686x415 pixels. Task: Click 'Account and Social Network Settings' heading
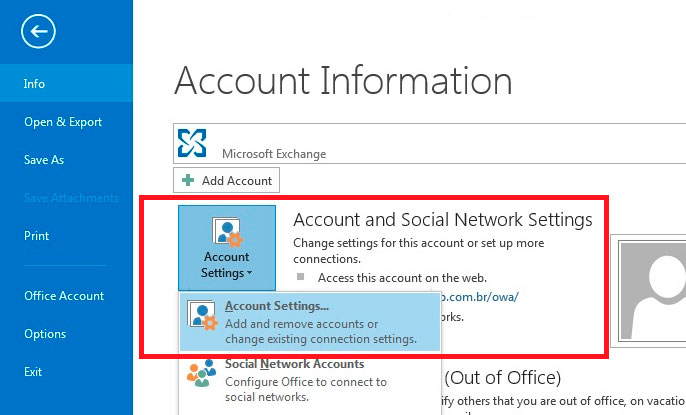coord(443,220)
